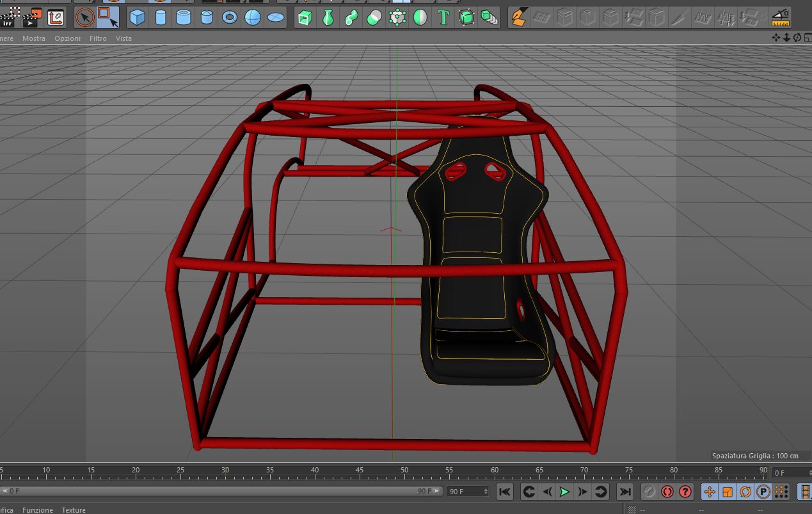This screenshot has height=514, width=812.
Task: Click the timeline ruler at frame 50
Action: 404,472
